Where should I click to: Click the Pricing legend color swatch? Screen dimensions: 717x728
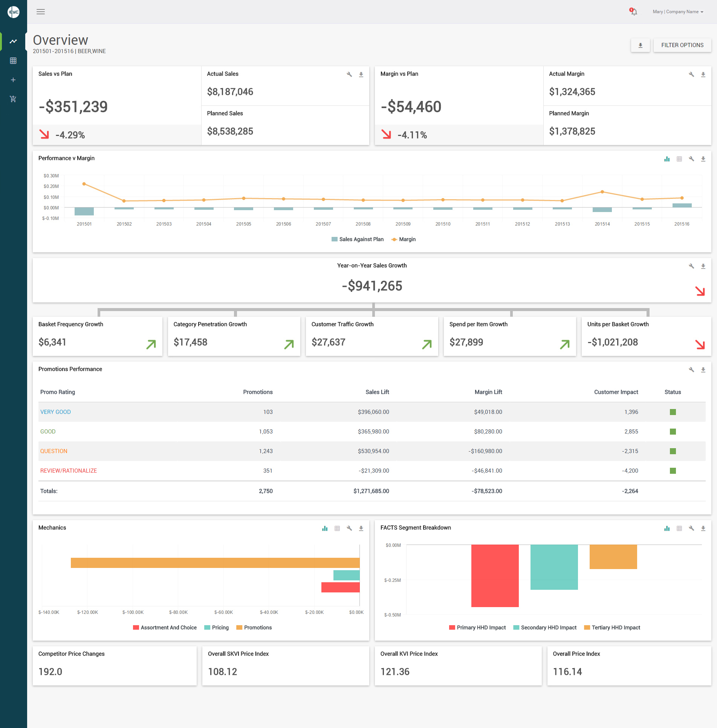[207, 627]
